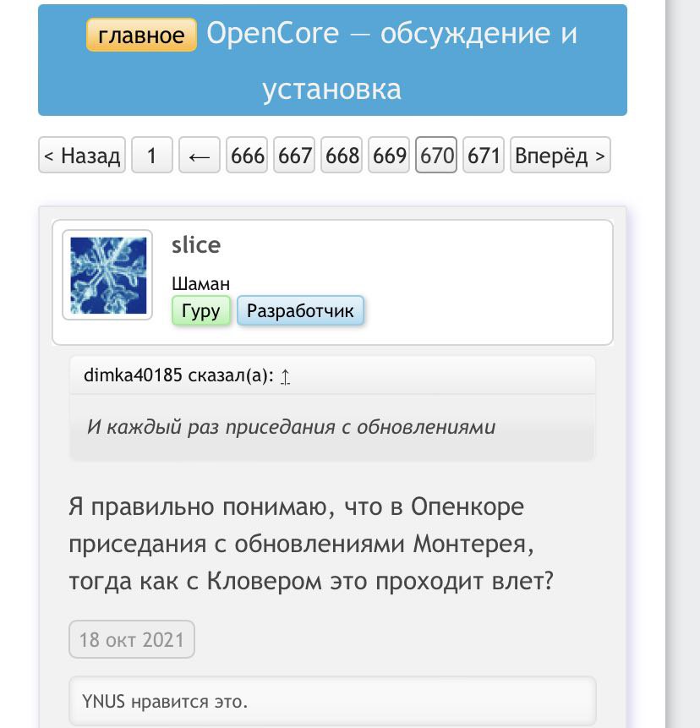Open the slice username profile
The image size is (700, 728).
point(196,244)
